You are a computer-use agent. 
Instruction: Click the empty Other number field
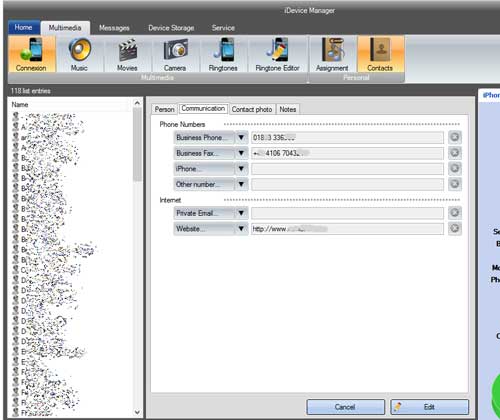click(x=347, y=184)
